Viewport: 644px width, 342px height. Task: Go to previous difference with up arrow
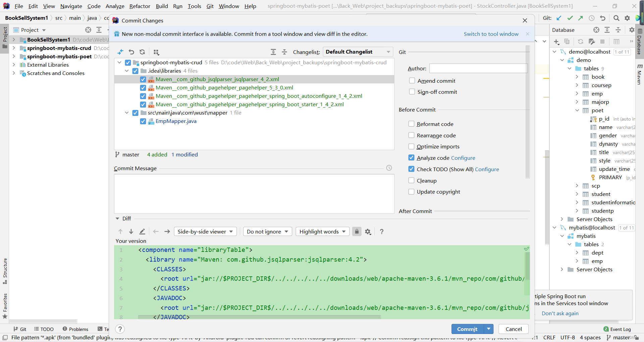click(x=120, y=231)
